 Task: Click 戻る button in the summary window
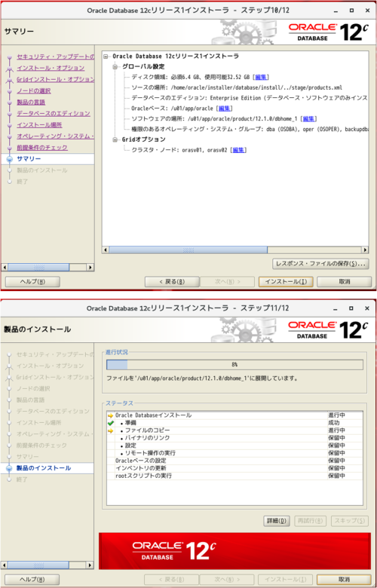pyautogui.click(x=172, y=282)
